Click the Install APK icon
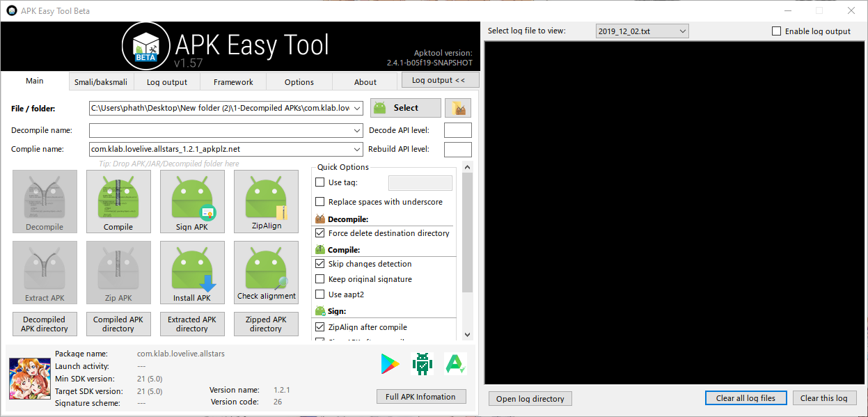 point(192,272)
